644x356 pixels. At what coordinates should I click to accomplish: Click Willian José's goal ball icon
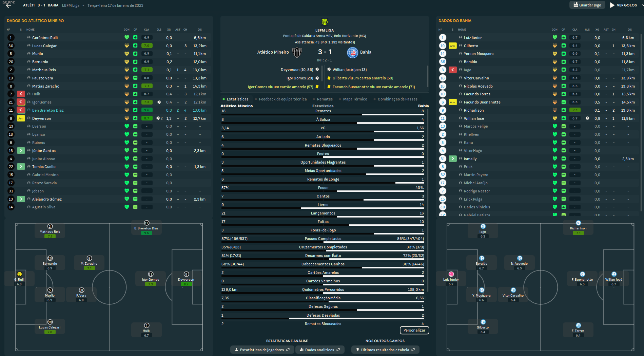587,118
